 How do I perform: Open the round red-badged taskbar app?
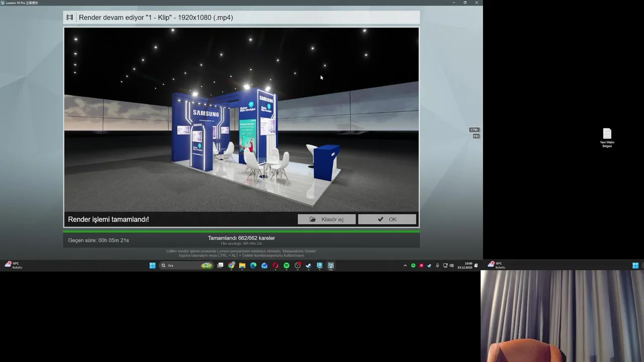pos(297,265)
